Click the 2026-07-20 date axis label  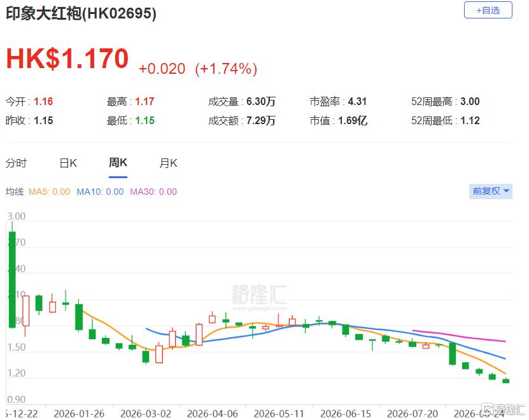(413, 414)
